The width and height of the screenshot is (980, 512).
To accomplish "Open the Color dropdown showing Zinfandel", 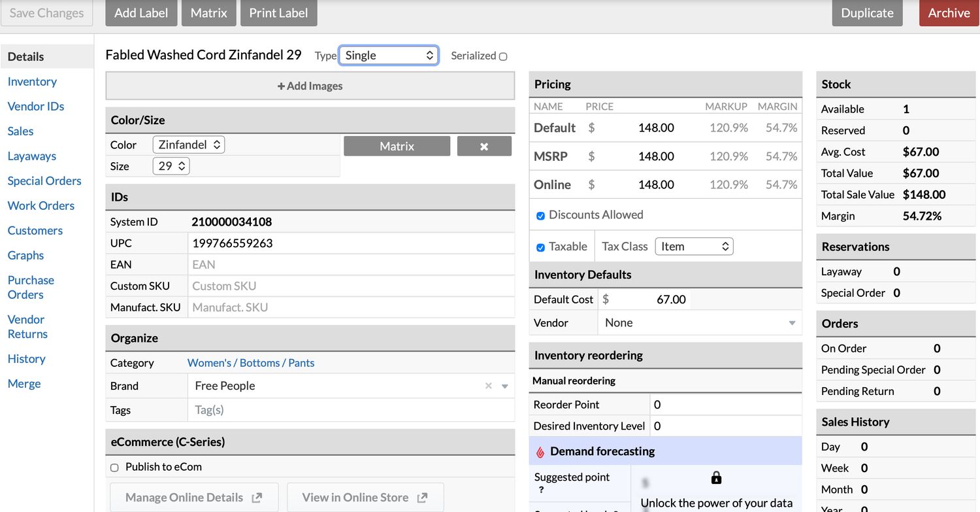I will (188, 145).
